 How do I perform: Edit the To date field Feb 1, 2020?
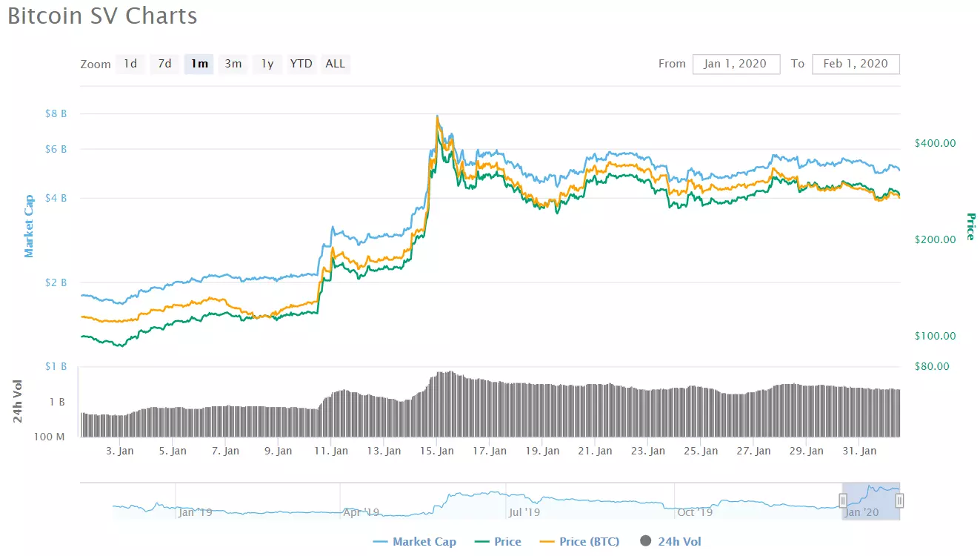pos(856,64)
